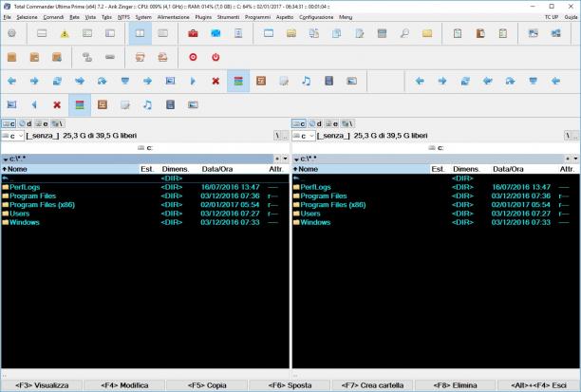Click the overlapping pages copy icon
The height and width of the screenshot is (392, 581).
336,34
